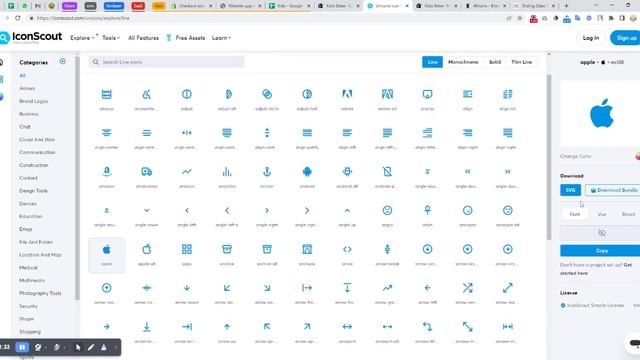Click the blue Copy button
The height and width of the screenshot is (360, 640).
click(601, 251)
